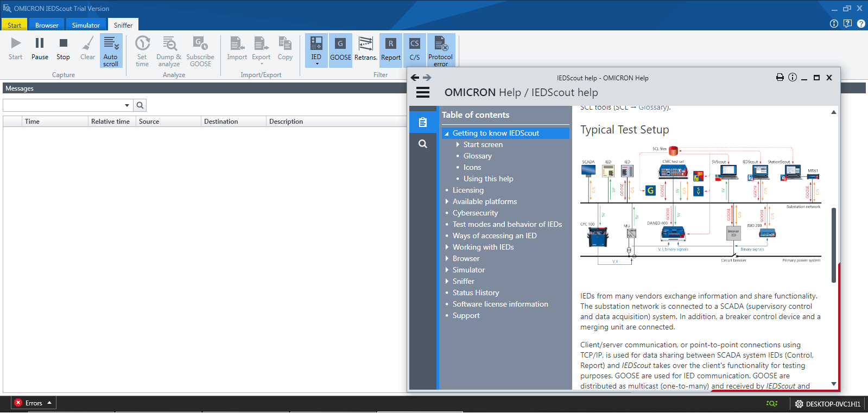Open the help hamburger menu

(423, 93)
